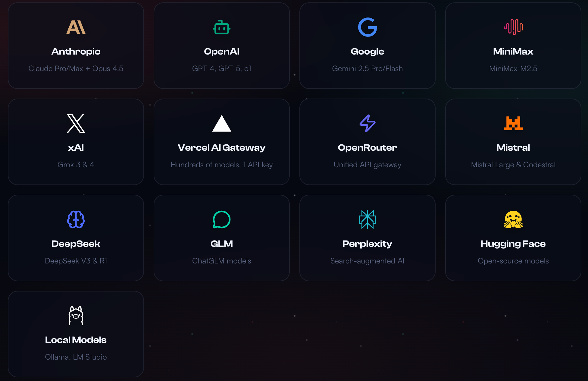
Task: Select the GLM card title
Action: pos(222,244)
